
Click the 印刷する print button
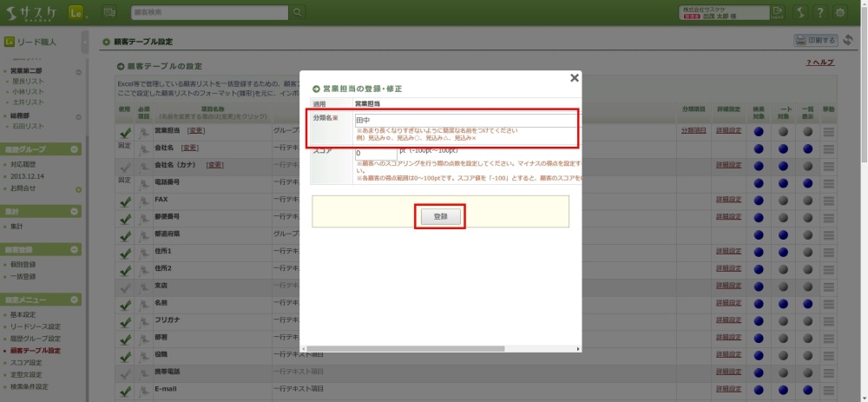(815, 41)
